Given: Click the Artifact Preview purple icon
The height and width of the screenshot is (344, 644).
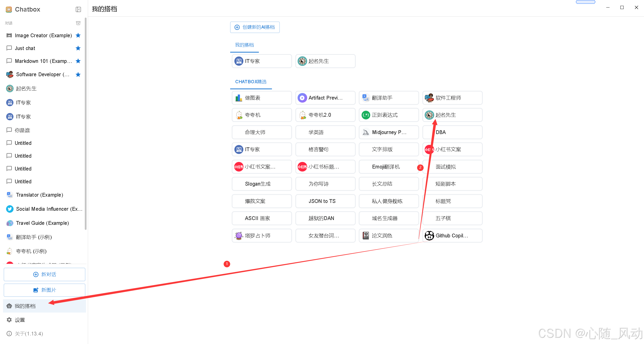Looking at the screenshot, I should [302, 98].
